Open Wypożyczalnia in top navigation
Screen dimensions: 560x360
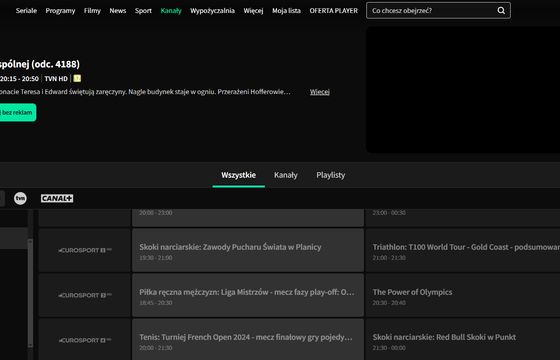point(212,11)
